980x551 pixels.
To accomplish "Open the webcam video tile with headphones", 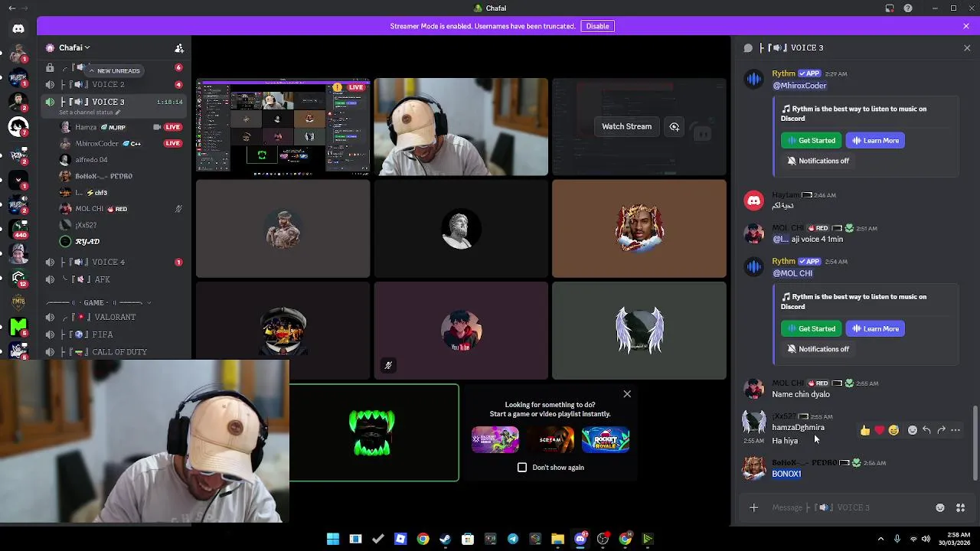I will coord(461,127).
